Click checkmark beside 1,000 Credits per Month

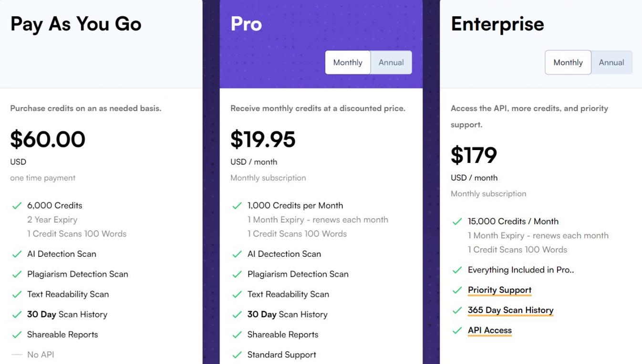coord(237,206)
